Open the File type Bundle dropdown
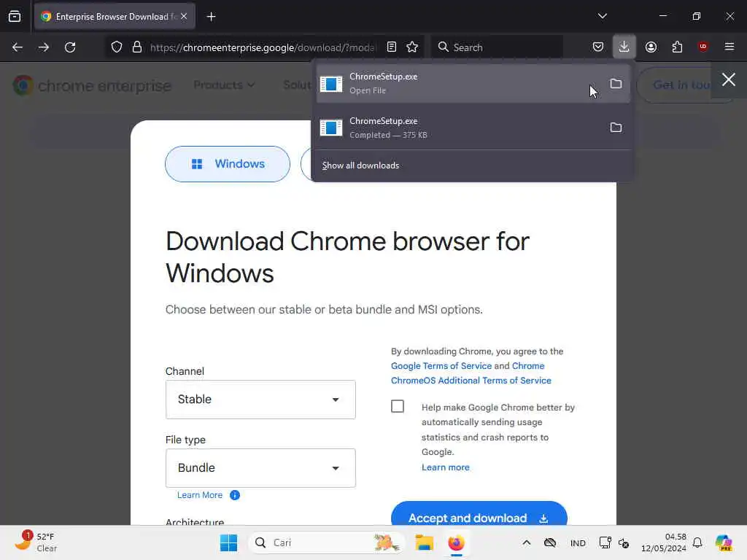Viewport: 747px width, 560px height. coord(260,468)
